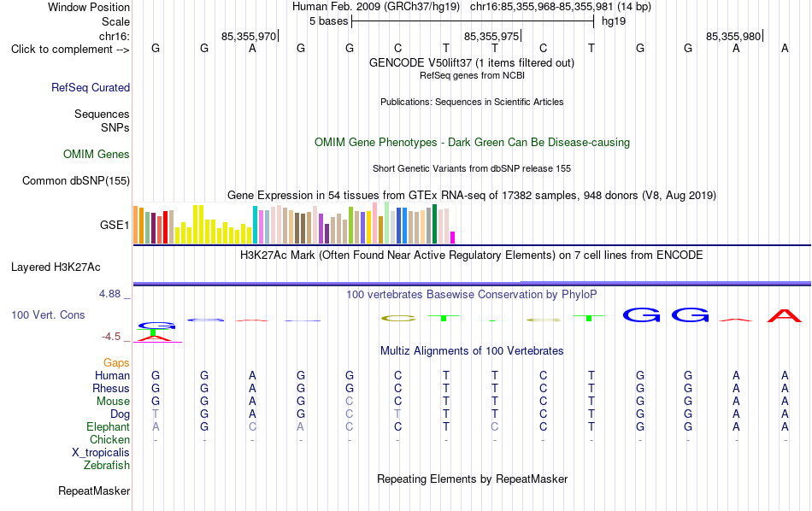Select the Rhesus alignment row label
Image resolution: width=812 pixels, height=511 pixels.
[111, 388]
